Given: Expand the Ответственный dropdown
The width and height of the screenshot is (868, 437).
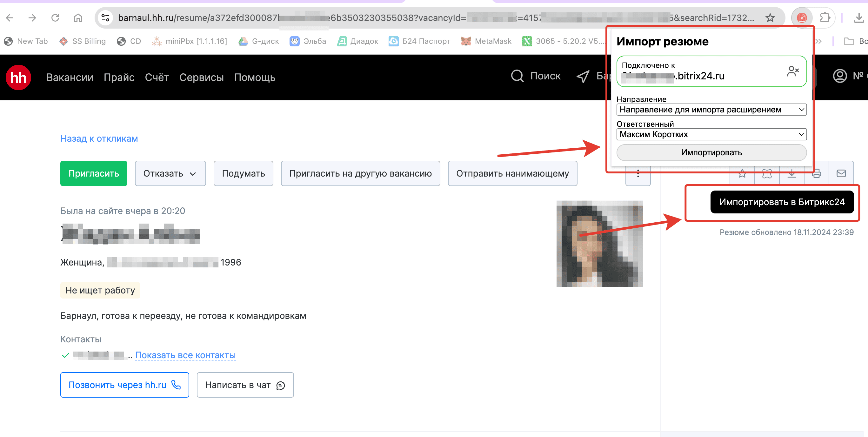Looking at the screenshot, I should (711, 134).
